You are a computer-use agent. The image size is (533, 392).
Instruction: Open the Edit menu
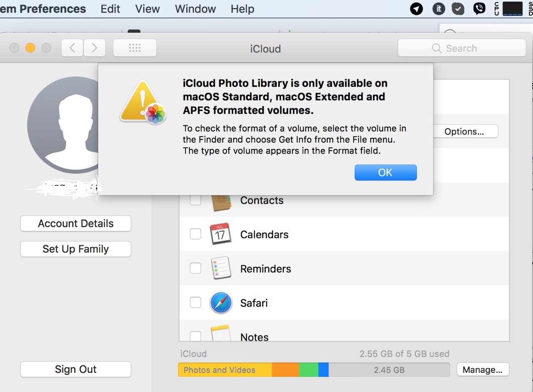click(x=110, y=9)
